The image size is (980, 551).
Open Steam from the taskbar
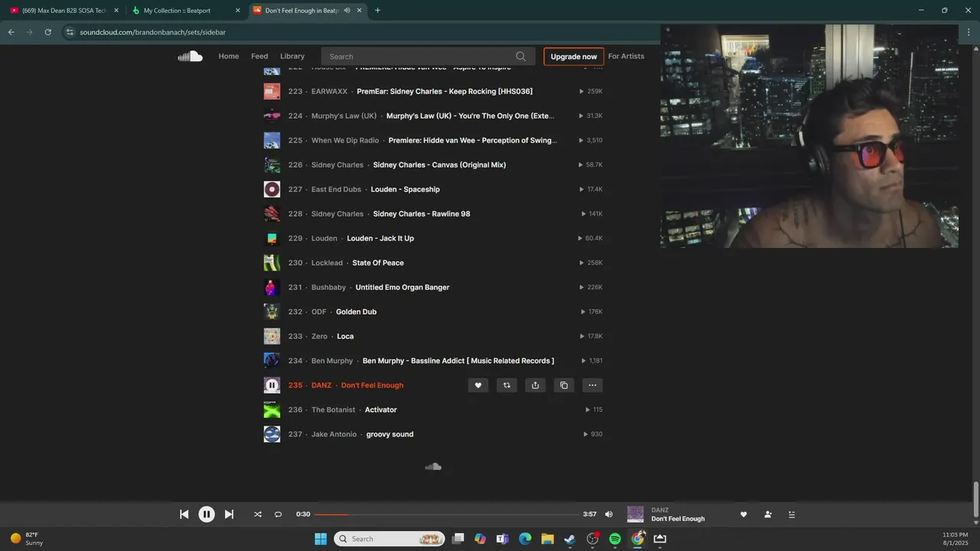(x=570, y=539)
